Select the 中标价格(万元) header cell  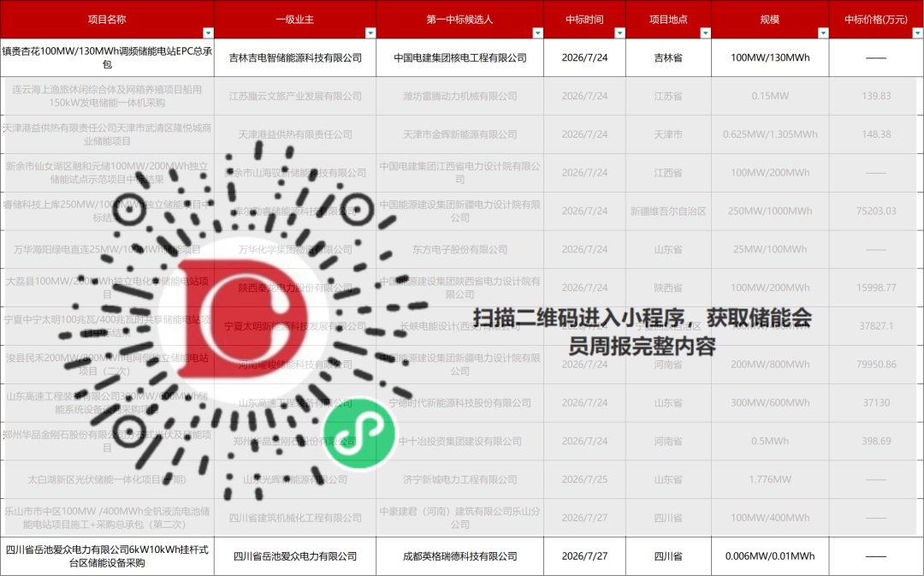[876, 20]
